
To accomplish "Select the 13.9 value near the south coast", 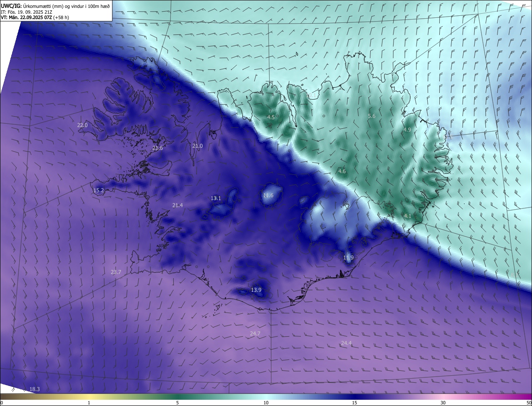I will pyautogui.click(x=256, y=290).
